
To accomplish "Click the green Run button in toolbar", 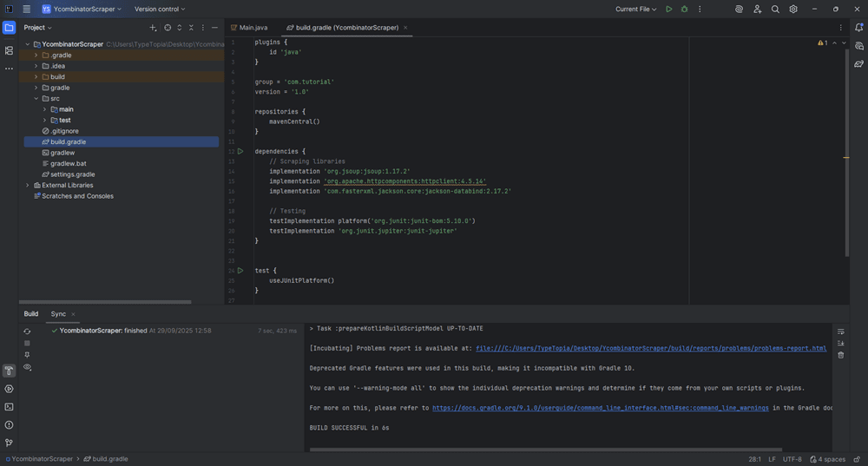I will (668, 10).
